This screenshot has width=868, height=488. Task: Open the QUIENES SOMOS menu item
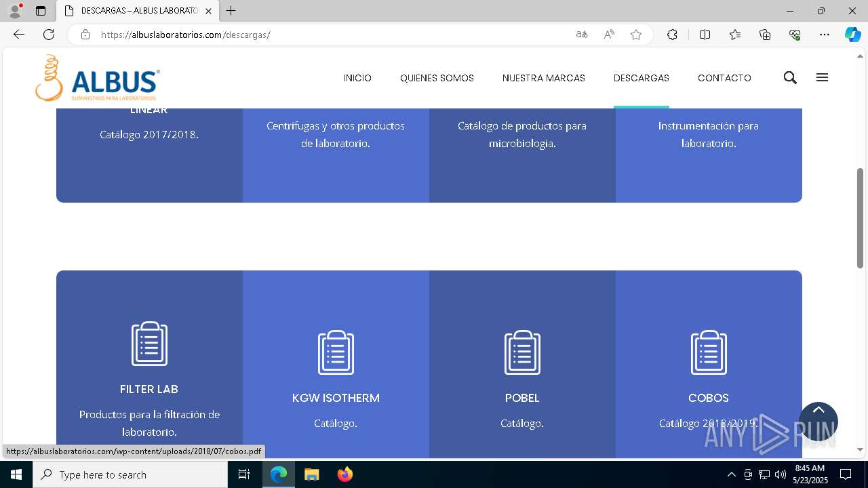437,78
